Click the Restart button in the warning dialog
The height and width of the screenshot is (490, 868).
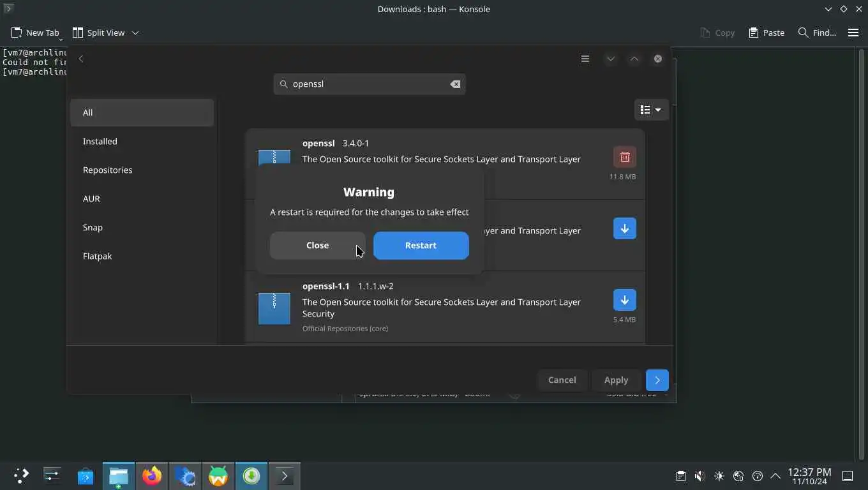tap(421, 246)
